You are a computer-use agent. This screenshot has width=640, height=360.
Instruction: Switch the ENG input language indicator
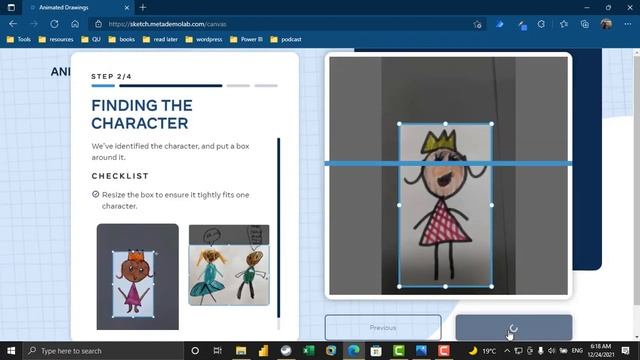577,351
